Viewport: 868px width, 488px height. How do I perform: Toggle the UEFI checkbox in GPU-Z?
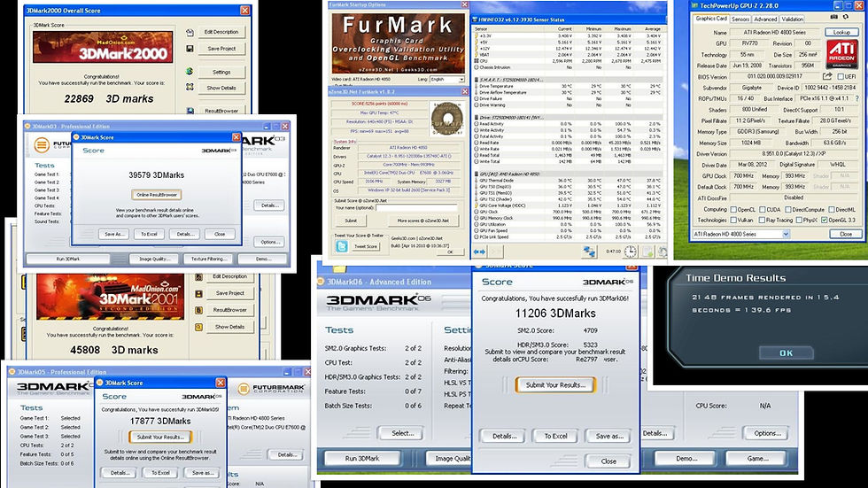coord(841,77)
